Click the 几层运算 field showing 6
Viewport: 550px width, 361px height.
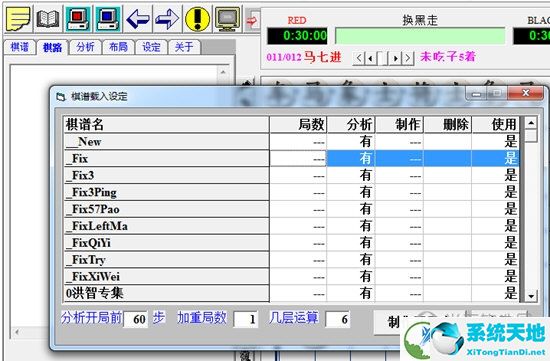coord(338,319)
